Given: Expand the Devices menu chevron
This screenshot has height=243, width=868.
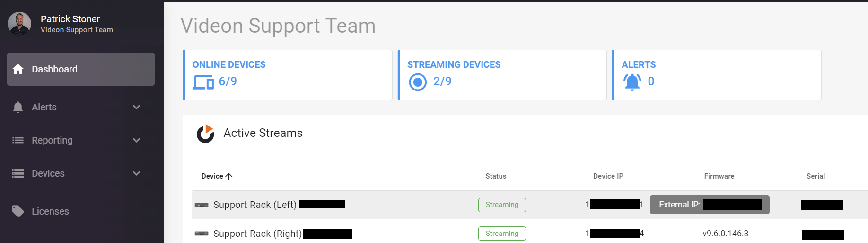Looking at the screenshot, I should 137,173.
